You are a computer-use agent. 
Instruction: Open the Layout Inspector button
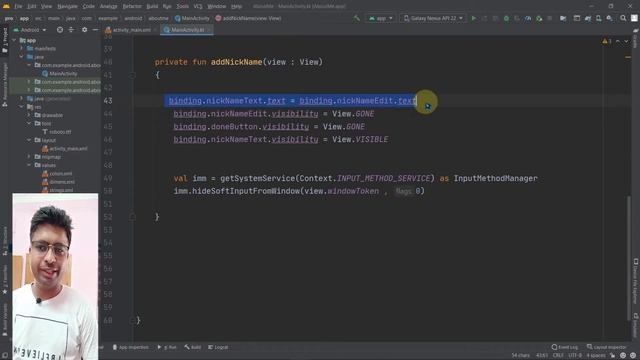tap(606, 347)
